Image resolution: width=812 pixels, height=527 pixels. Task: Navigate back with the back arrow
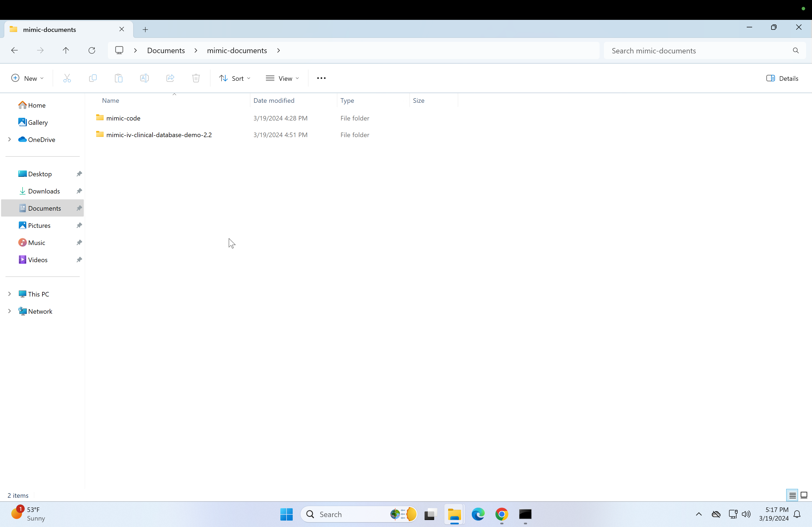click(14, 50)
